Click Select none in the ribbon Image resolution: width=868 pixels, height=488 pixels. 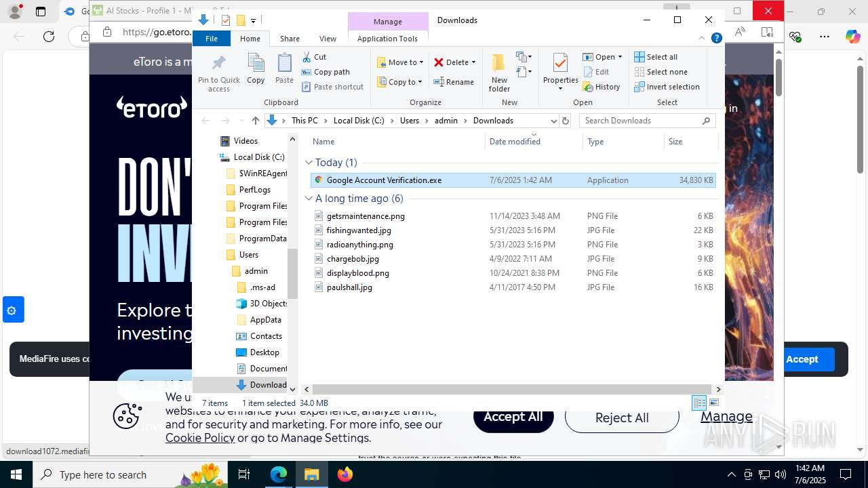[660, 72]
